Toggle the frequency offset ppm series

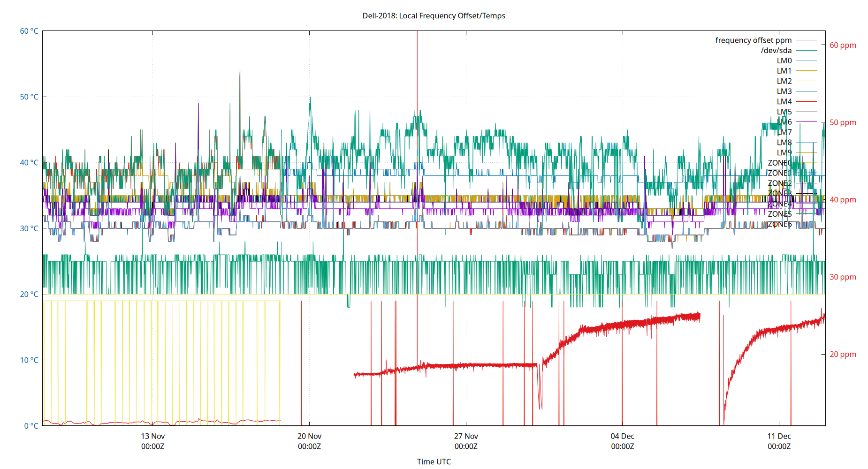tap(753, 40)
